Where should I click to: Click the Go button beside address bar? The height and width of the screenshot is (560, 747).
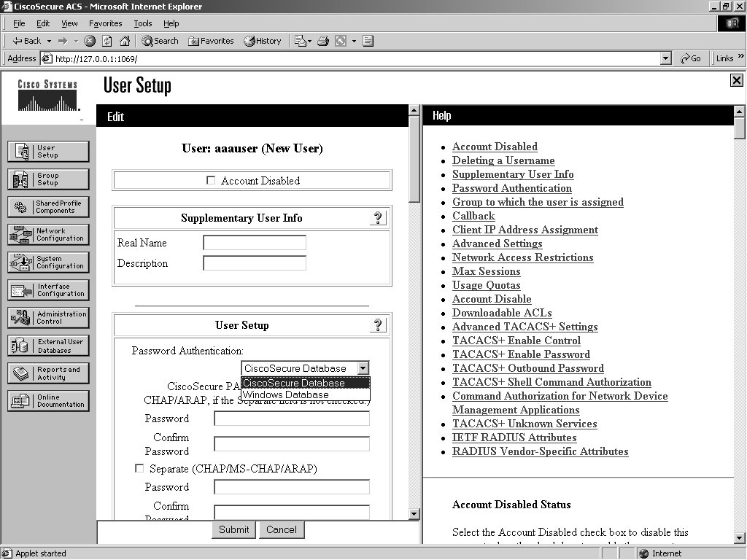(691, 58)
